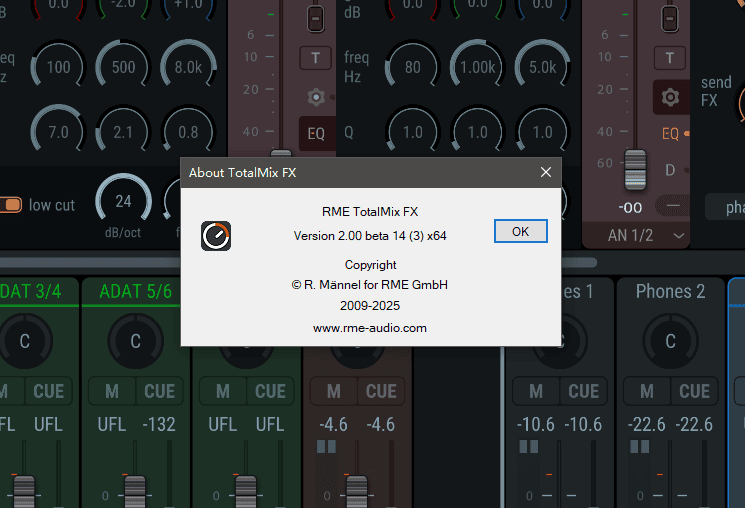Enable CUE on the ADAT 5/6 channel

pos(159,391)
